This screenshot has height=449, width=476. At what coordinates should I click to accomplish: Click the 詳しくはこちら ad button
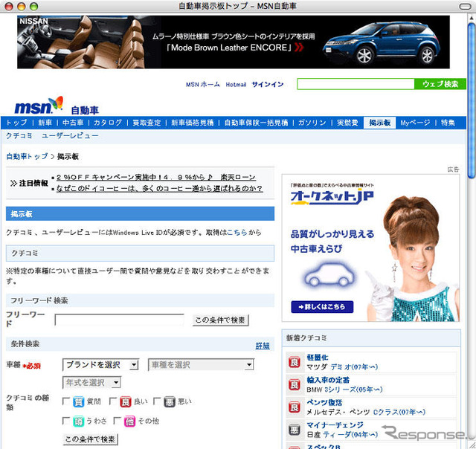(322, 307)
